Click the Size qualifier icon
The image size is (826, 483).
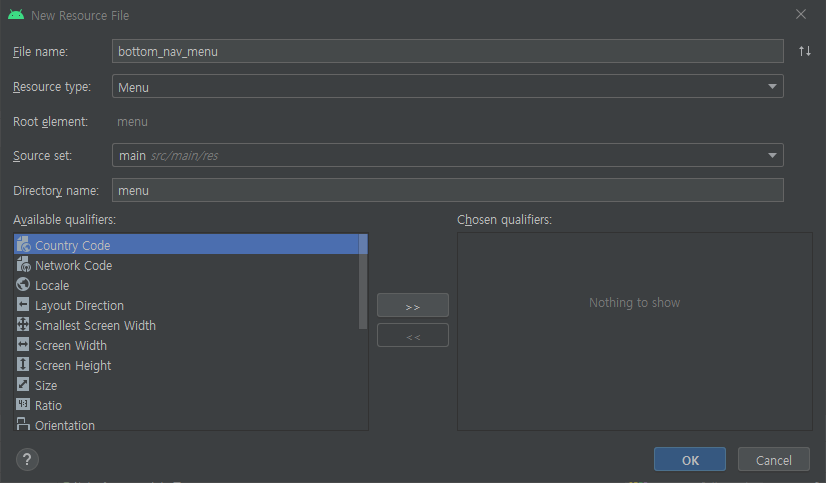click(23, 385)
